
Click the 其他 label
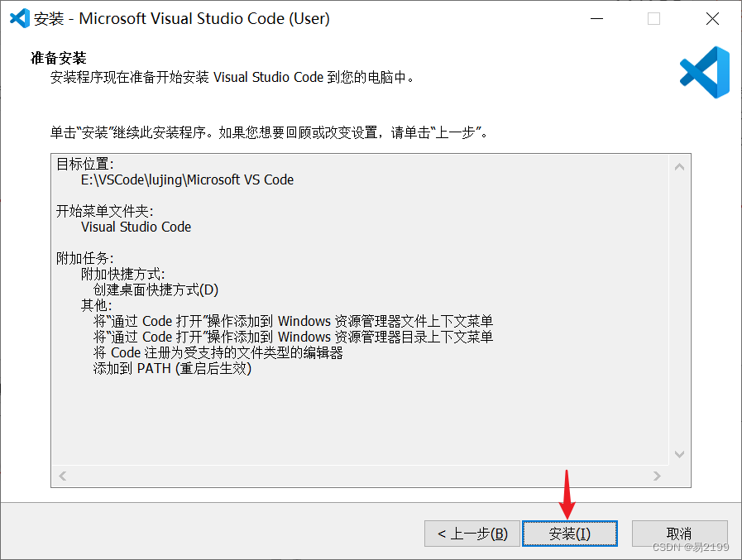[97, 305]
